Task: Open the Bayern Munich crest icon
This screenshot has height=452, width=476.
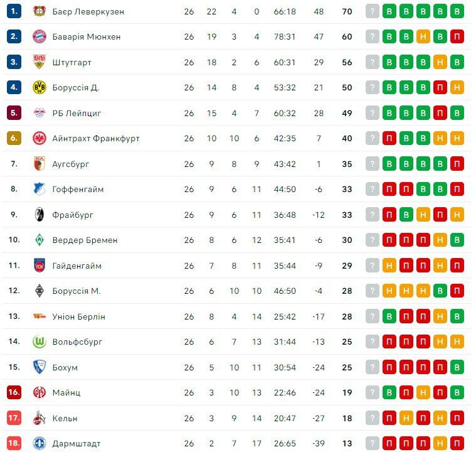Action: click(40, 36)
